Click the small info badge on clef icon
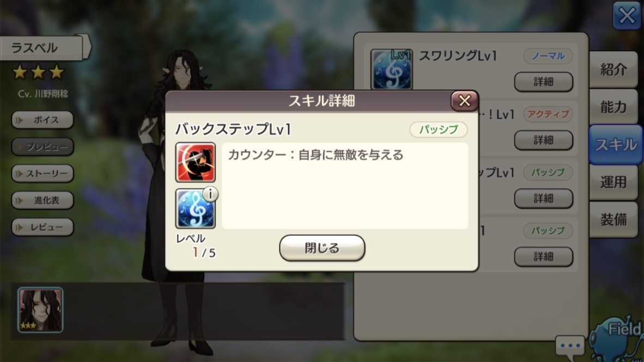644x362 pixels. (x=210, y=194)
